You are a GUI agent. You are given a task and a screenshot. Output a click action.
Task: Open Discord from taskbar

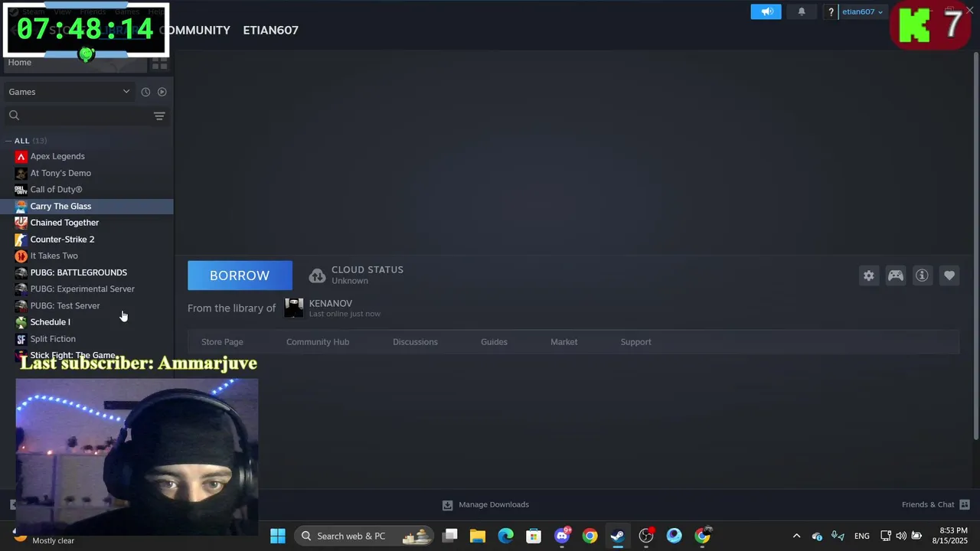562,536
